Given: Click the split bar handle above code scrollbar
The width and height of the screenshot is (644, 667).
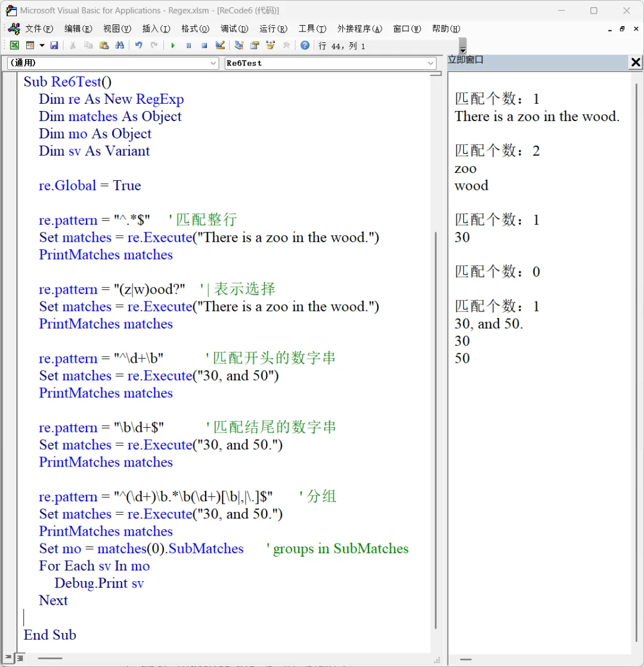Looking at the screenshot, I should point(436,74).
